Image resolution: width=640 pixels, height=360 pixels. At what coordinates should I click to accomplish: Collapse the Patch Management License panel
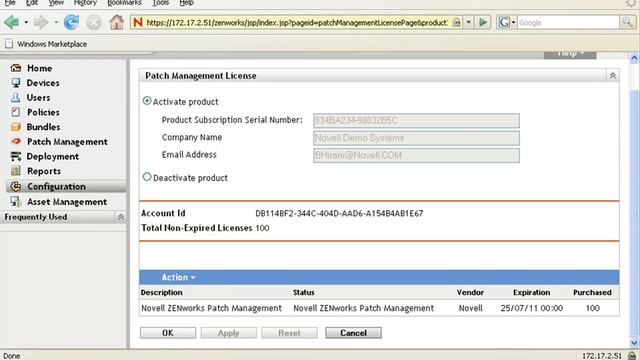[612, 76]
